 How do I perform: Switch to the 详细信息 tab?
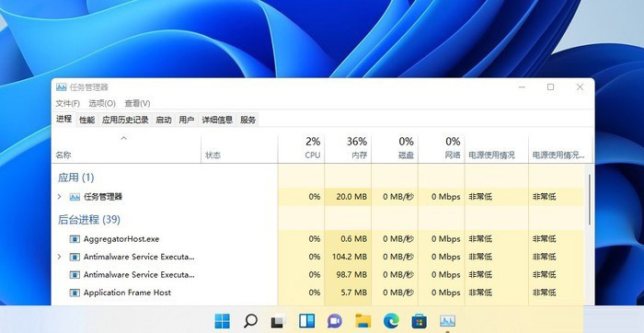point(217,120)
